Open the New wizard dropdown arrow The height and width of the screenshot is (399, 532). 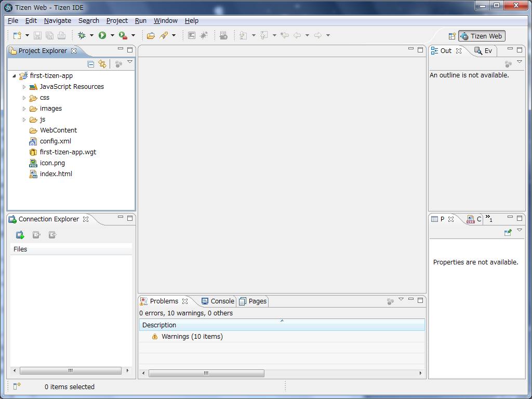pos(27,35)
